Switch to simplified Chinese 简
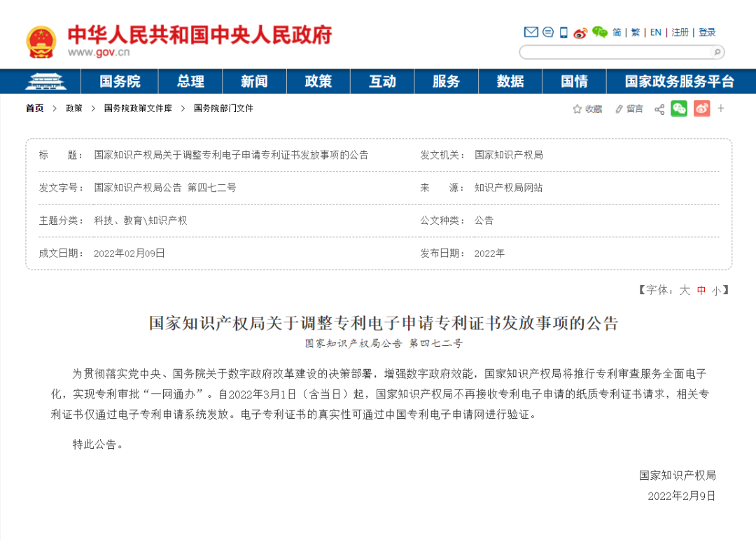Screen dimensions: 756x540 617,32
